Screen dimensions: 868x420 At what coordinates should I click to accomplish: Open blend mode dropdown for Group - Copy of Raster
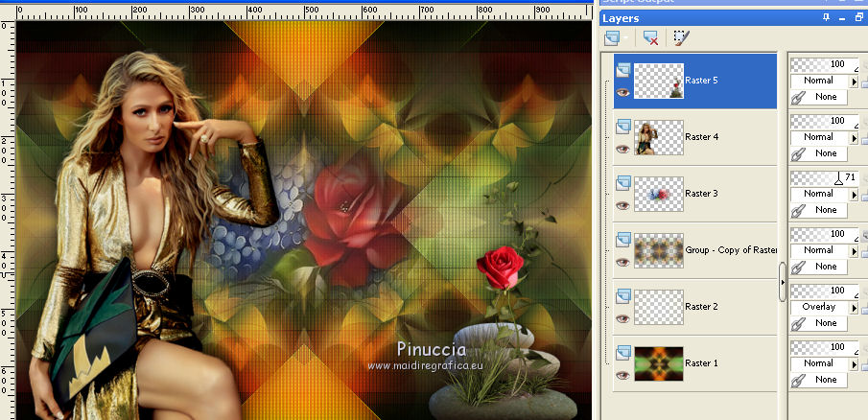tap(855, 250)
